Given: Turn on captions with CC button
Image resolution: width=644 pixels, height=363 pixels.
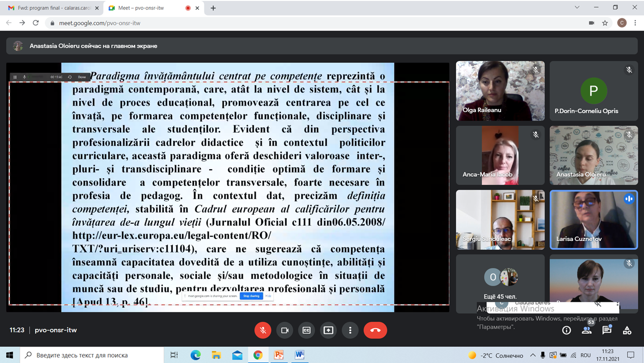Looking at the screenshot, I should pyautogui.click(x=306, y=330).
